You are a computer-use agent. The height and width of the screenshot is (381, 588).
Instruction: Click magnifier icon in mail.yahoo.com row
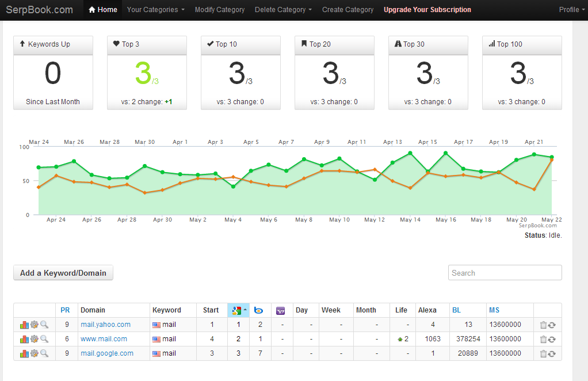coord(44,325)
